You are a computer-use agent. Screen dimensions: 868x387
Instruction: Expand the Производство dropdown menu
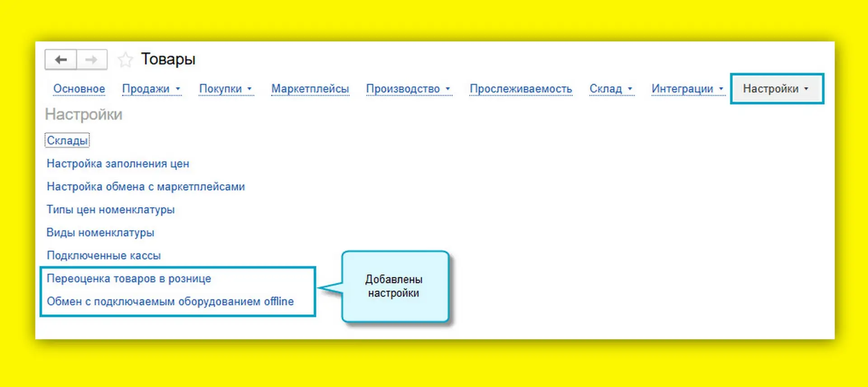409,89
